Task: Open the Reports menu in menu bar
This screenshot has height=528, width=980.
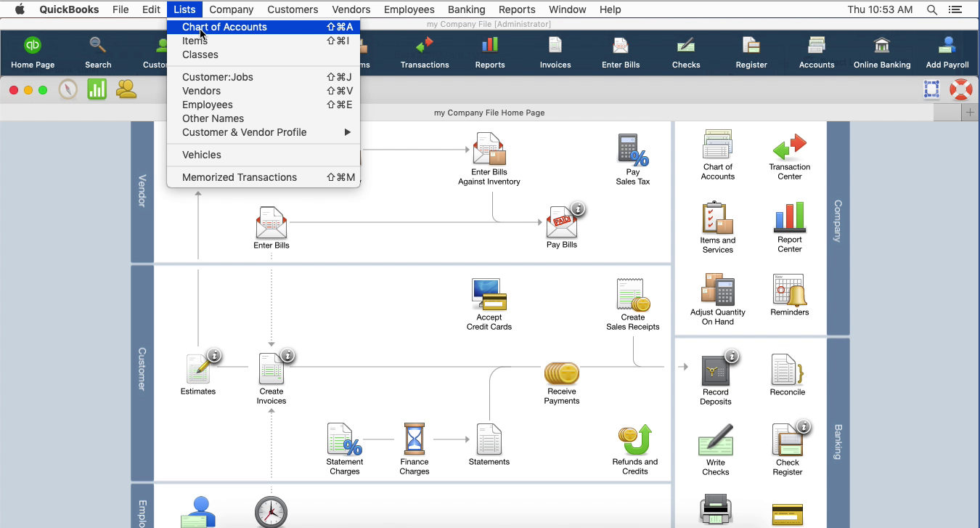Action: tap(517, 9)
